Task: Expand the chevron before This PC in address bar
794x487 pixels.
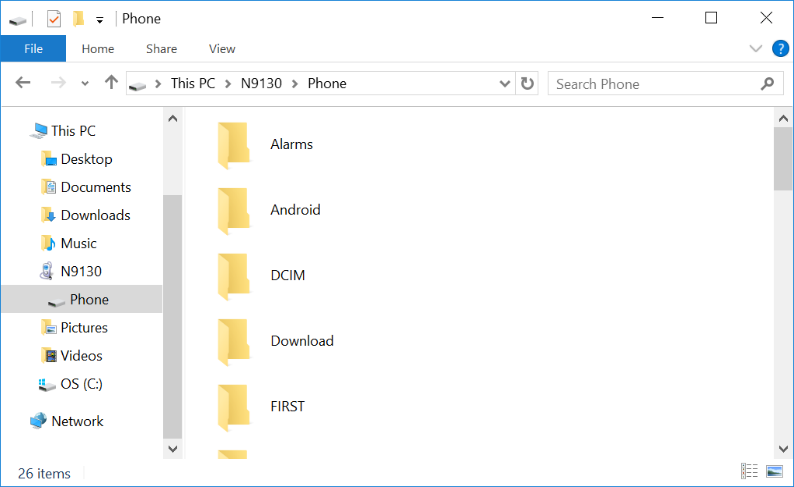Action: point(158,84)
